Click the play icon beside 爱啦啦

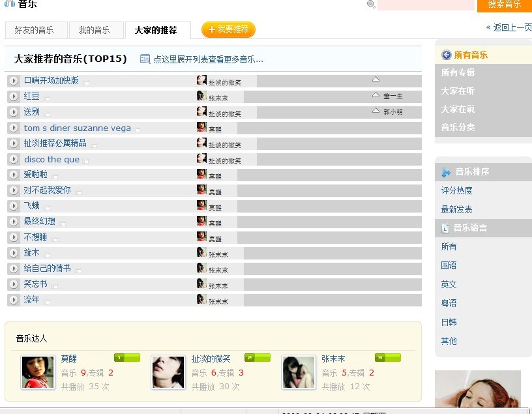coord(14,175)
